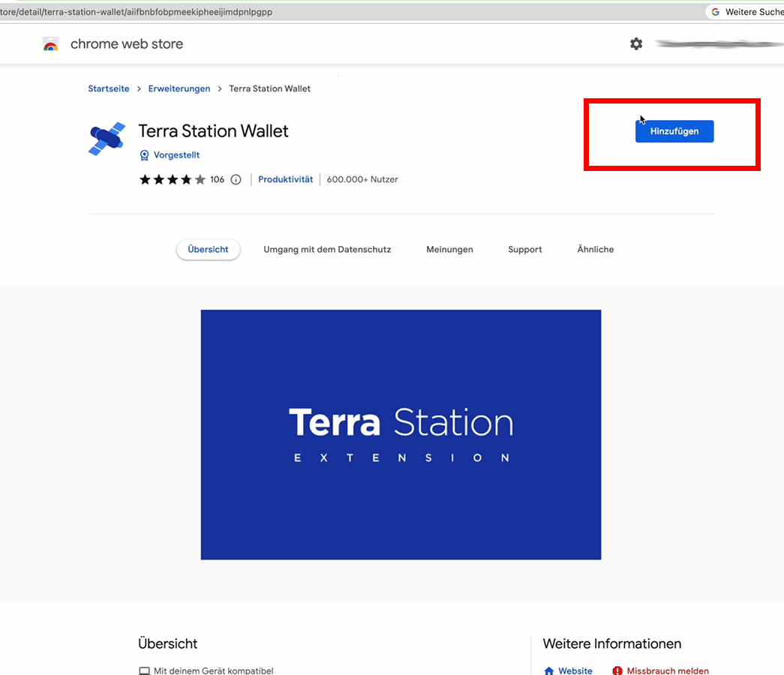Click the home icon next to Website
Screen dimensions: 784x675
tap(549, 670)
